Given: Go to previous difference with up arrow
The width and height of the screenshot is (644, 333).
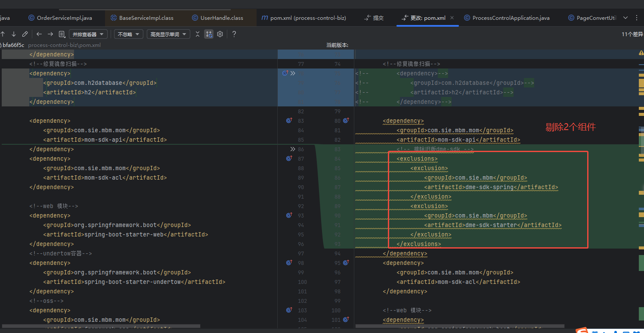Looking at the screenshot, I should [3, 34].
